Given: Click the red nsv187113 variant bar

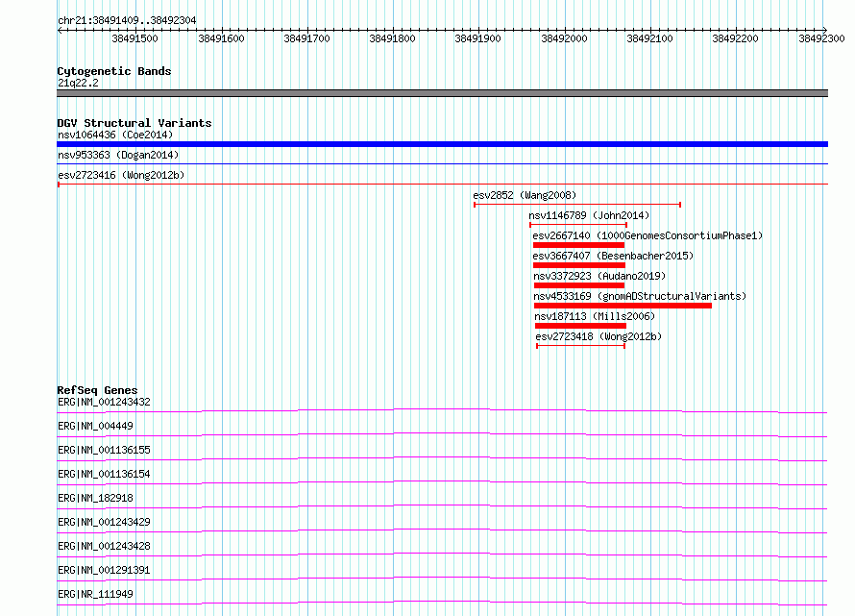Looking at the screenshot, I should (x=580, y=326).
